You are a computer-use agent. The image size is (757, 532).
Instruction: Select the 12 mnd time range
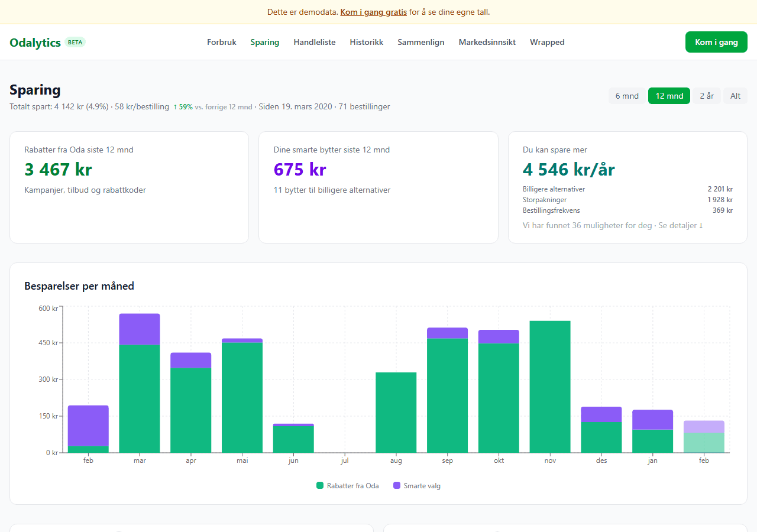tap(669, 96)
